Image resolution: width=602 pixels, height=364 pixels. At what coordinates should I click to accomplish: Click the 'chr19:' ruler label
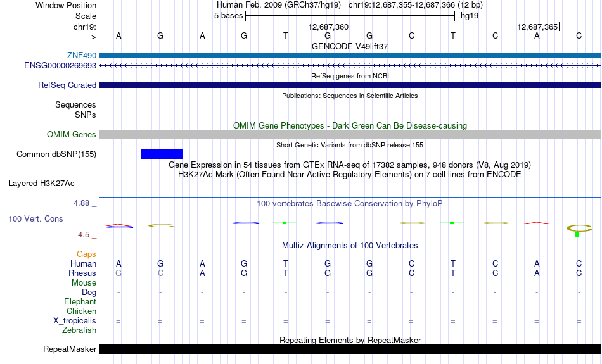tap(85, 27)
